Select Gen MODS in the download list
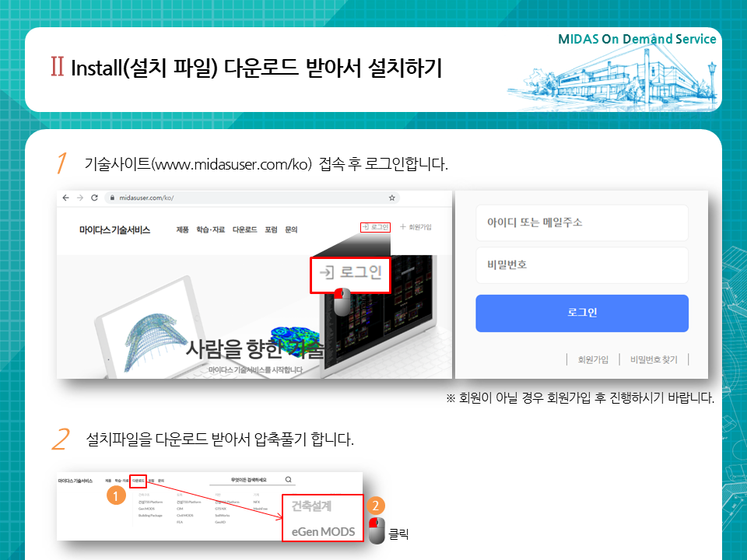This screenshot has width=747, height=560. click(147, 509)
